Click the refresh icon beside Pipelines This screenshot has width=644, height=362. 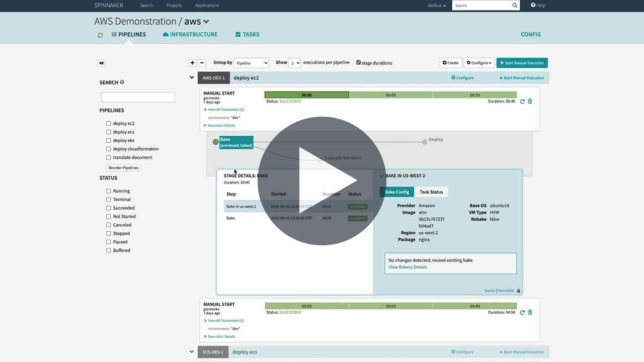tap(100, 35)
